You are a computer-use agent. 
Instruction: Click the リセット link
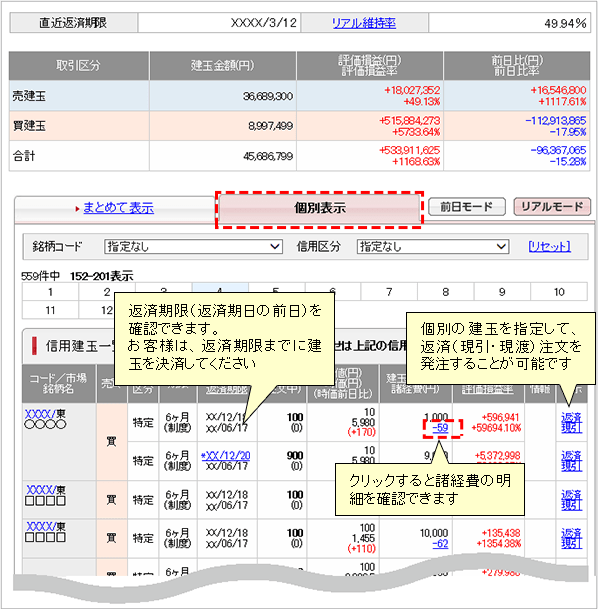(x=549, y=246)
